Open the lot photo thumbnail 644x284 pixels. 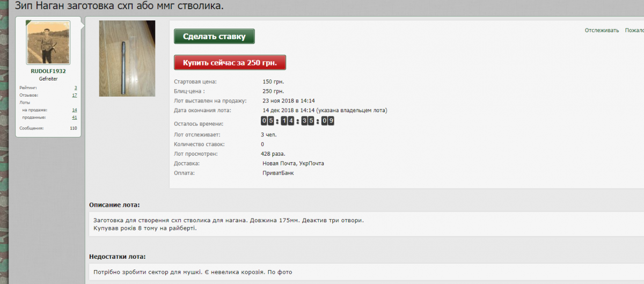click(127, 59)
